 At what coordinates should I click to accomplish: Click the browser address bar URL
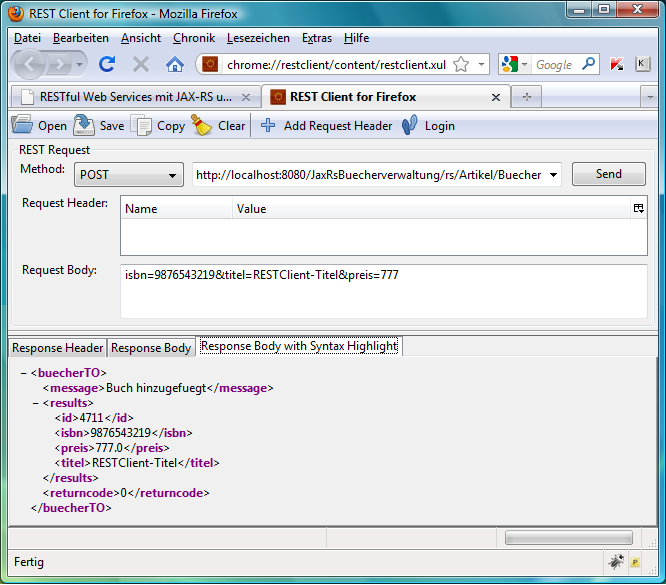tap(336, 65)
